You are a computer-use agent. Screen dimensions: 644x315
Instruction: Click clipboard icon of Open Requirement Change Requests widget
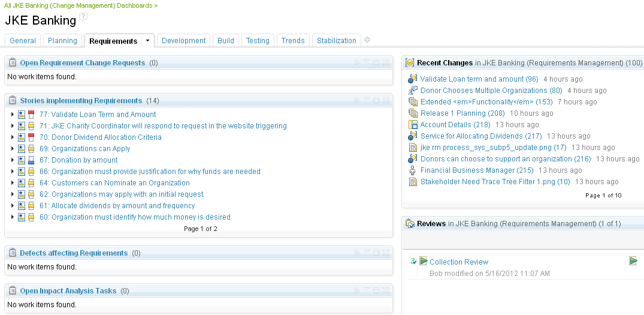(x=13, y=62)
